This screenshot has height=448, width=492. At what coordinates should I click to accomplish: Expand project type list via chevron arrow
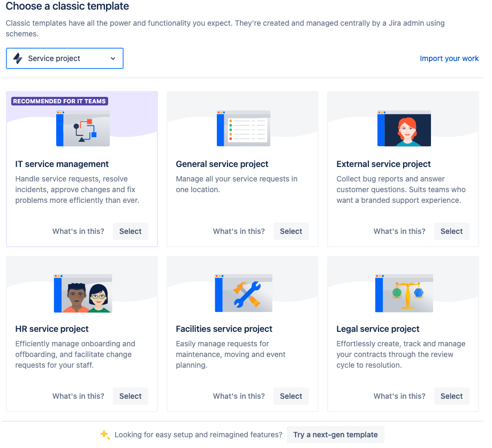(x=113, y=59)
